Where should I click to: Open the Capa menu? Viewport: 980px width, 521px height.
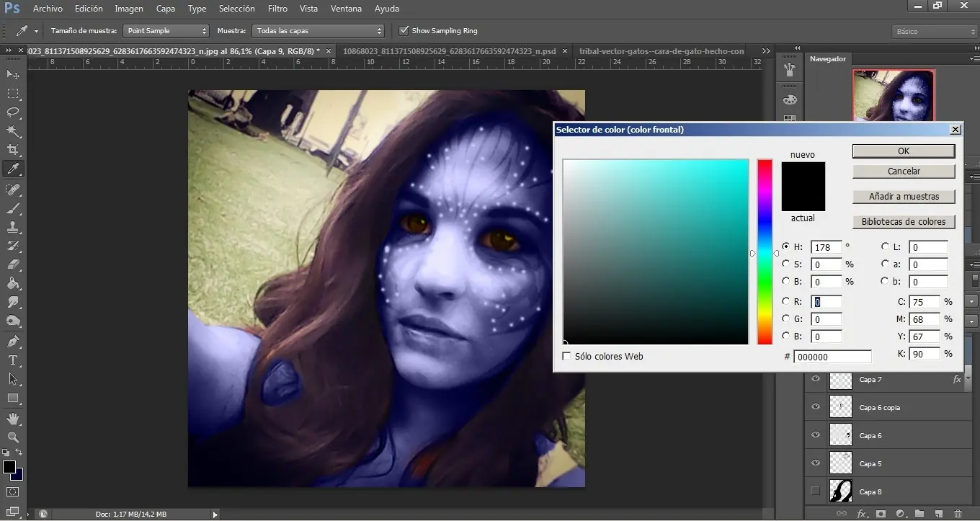point(166,9)
